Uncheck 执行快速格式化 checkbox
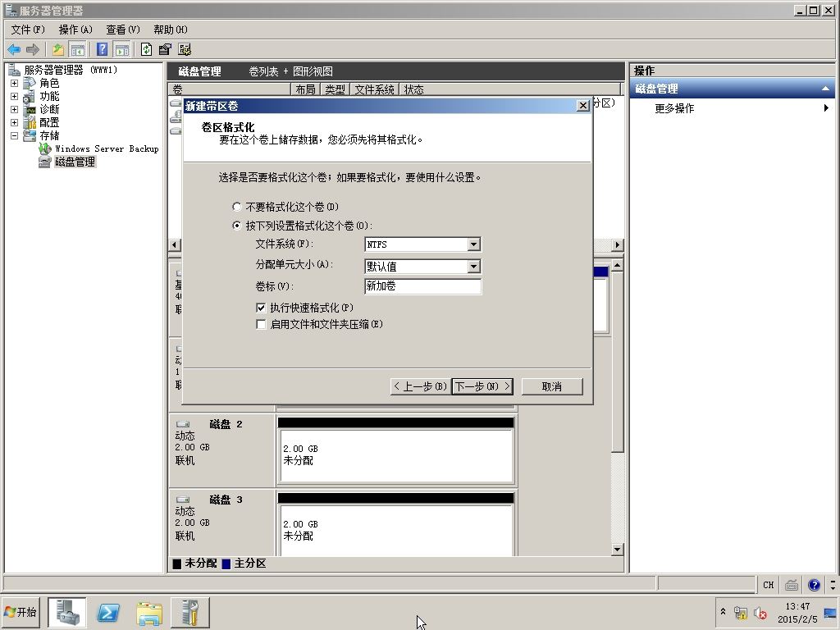The width and height of the screenshot is (840, 630). point(261,308)
